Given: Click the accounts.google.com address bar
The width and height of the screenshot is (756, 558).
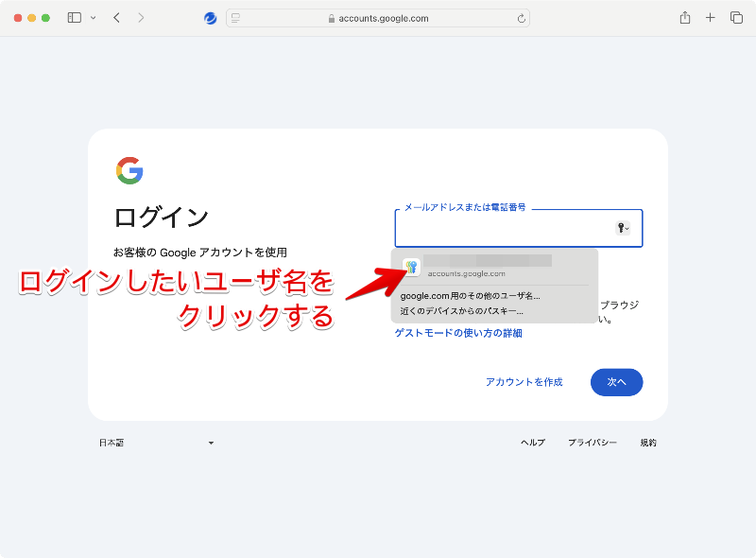Looking at the screenshot, I should 378,18.
